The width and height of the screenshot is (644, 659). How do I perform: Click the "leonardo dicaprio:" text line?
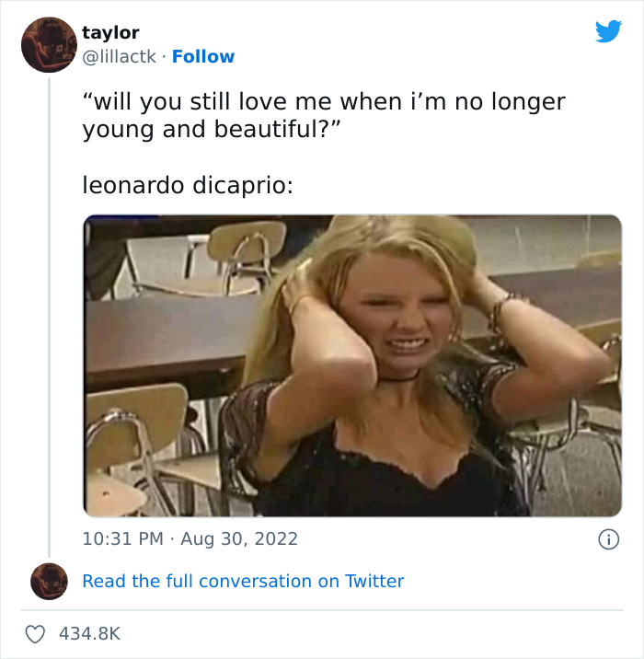188,185
